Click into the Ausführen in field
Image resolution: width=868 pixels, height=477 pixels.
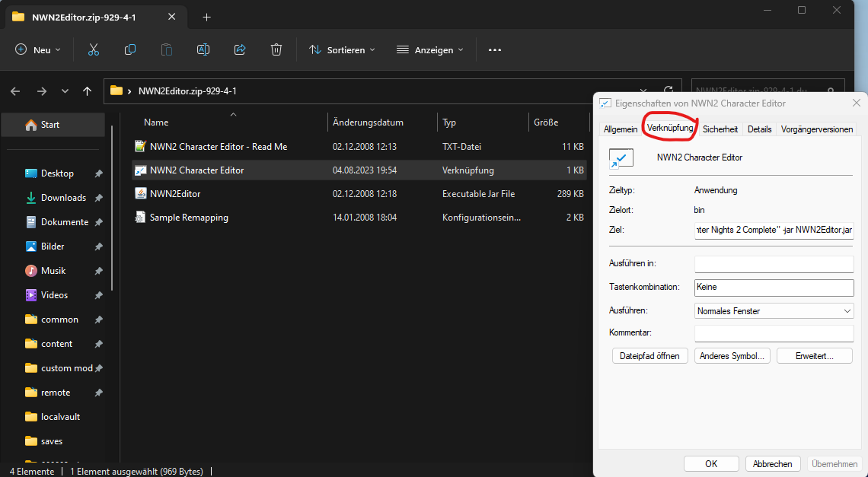tap(774, 264)
